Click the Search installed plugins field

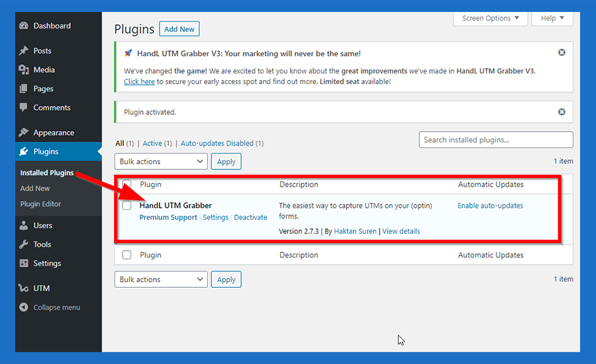495,140
